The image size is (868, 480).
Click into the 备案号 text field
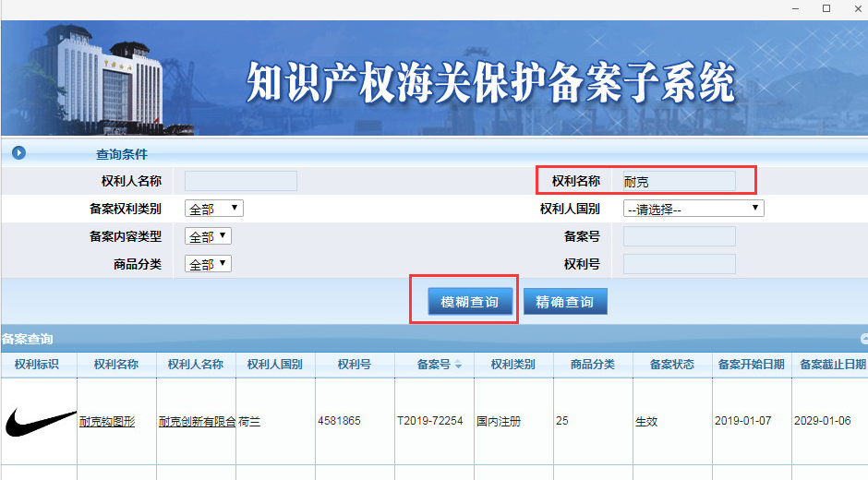tap(679, 236)
